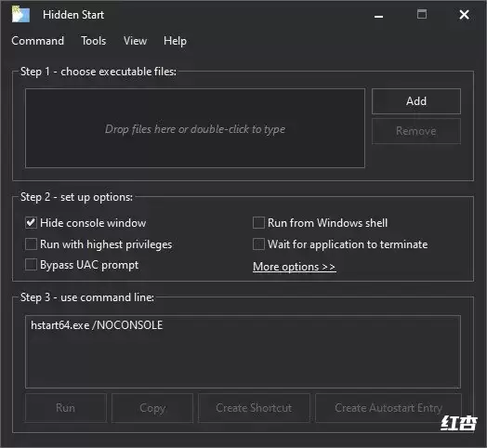Screen dimensions: 487x448
Task: Close the Hidden Start window
Action: point(465,14)
